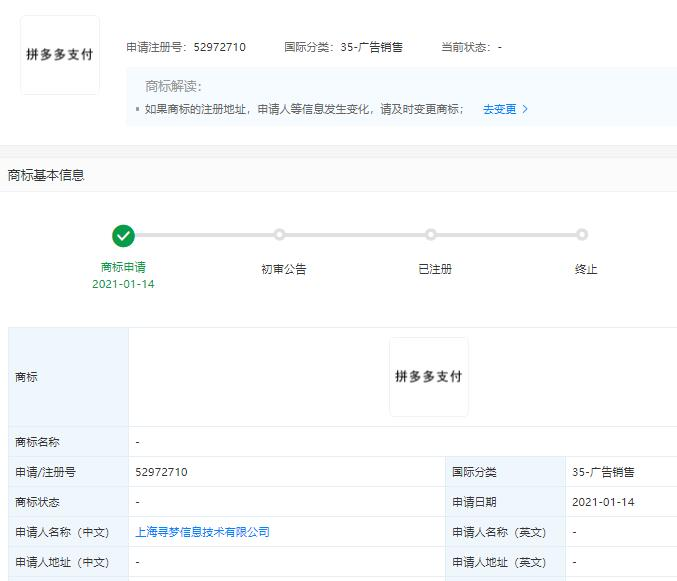Open applicant 上海寻梦信息技术有限公司 link
Screen dimensions: 677x581
coord(202,532)
